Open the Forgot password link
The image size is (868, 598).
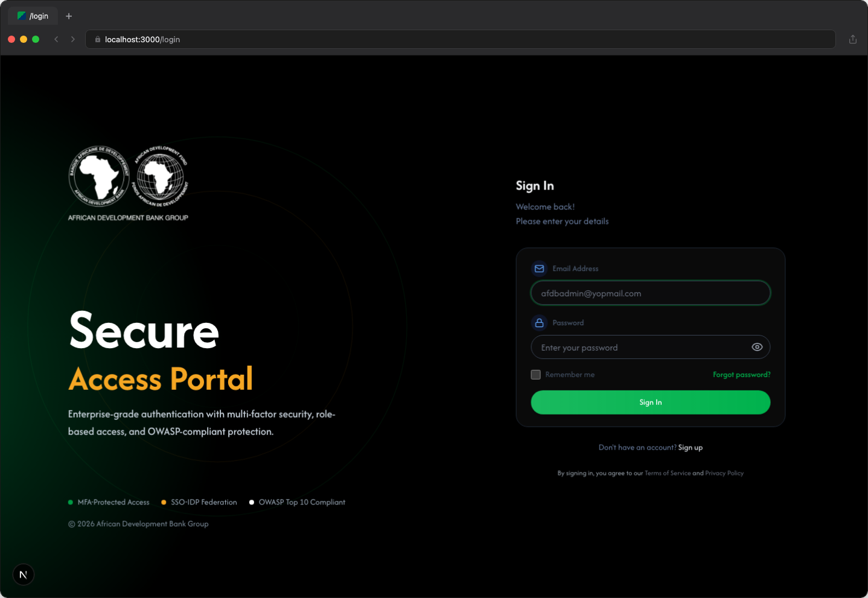tap(741, 375)
